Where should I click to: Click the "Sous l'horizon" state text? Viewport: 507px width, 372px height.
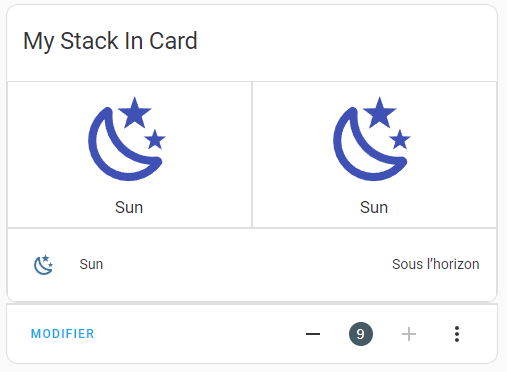coord(436,264)
